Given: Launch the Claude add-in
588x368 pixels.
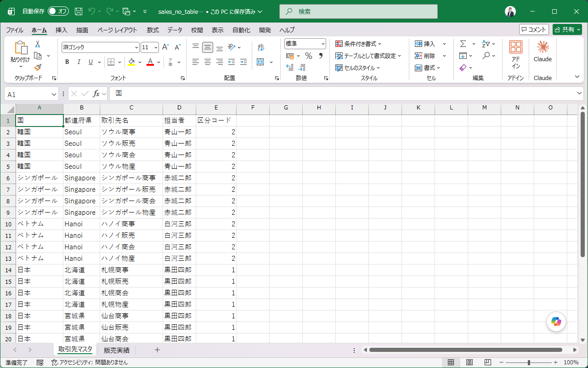Looking at the screenshot, I should (x=543, y=52).
